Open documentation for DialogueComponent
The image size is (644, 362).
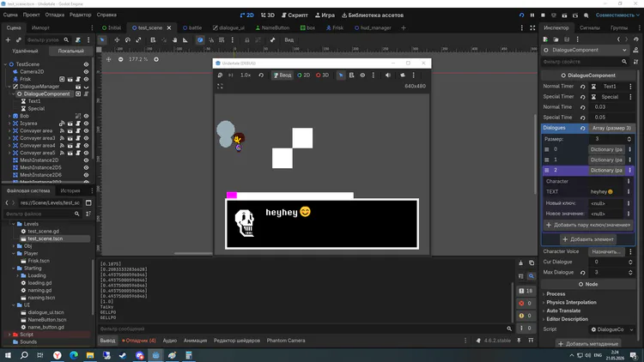coord(635,50)
